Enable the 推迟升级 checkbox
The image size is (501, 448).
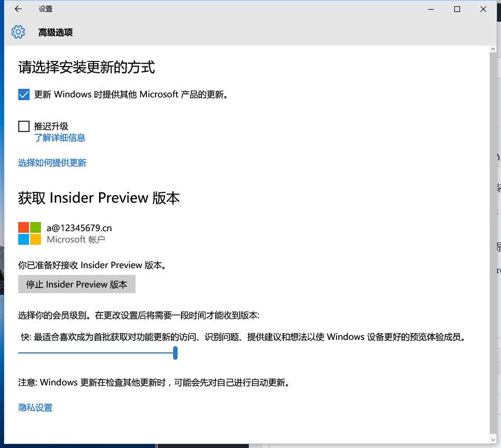[24, 126]
